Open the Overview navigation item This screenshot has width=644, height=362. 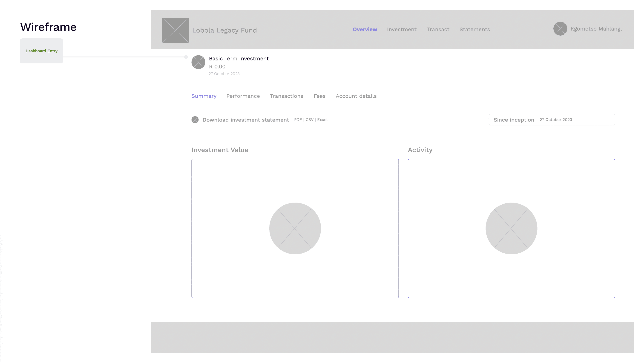point(365,29)
